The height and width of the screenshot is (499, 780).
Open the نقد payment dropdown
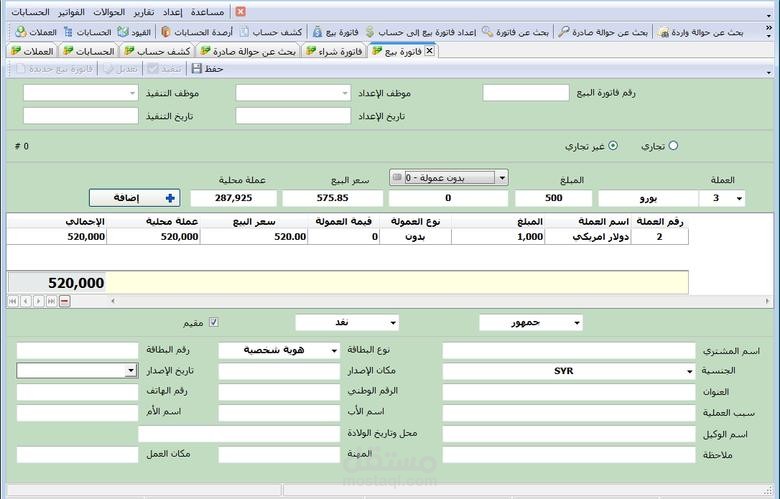click(393, 323)
